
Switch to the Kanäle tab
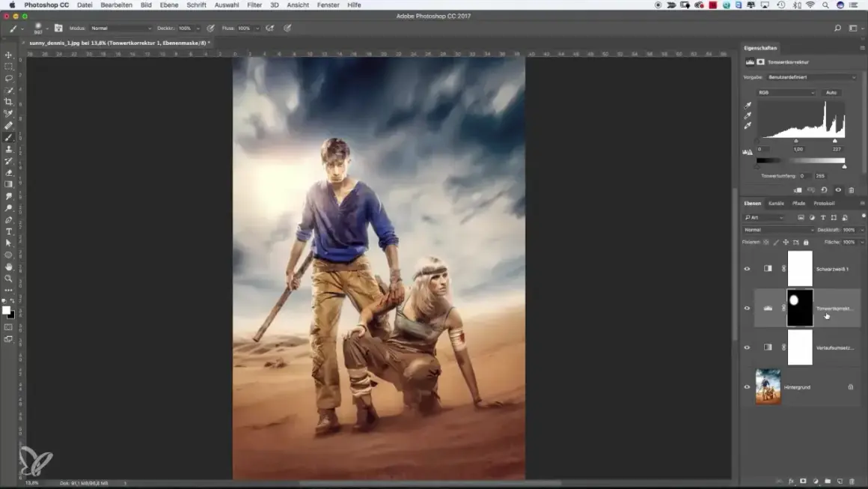pyautogui.click(x=776, y=203)
